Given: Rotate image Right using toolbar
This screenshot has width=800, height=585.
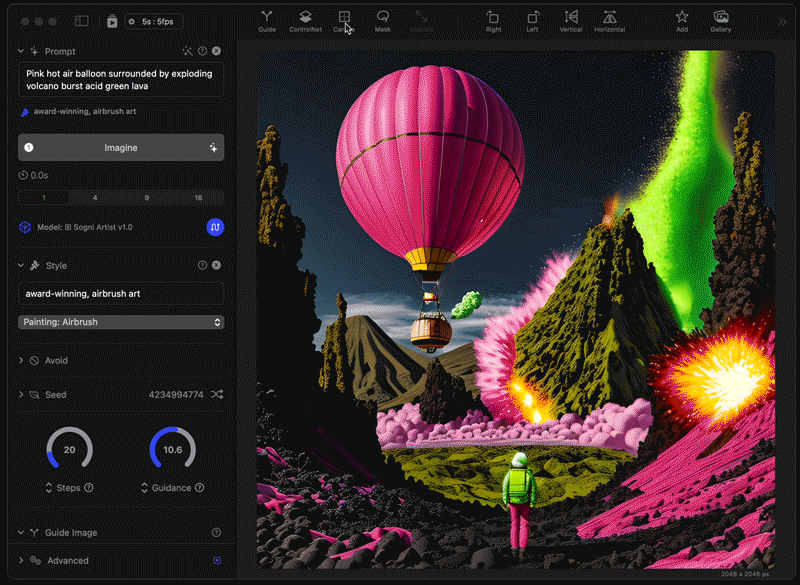Looking at the screenshot, I should (x=493, y=21).
